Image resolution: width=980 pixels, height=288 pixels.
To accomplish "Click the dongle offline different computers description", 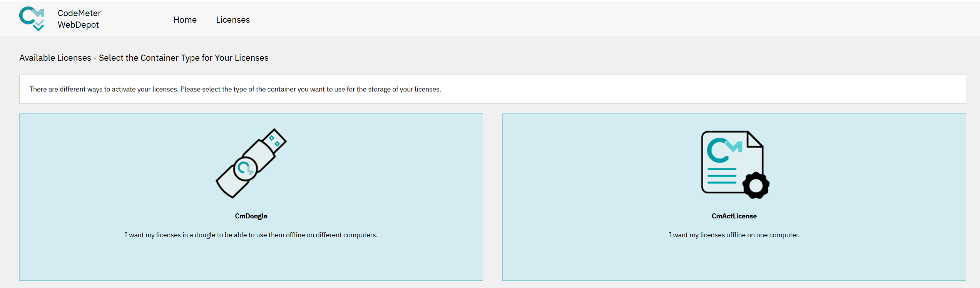I will coord(251,235).
